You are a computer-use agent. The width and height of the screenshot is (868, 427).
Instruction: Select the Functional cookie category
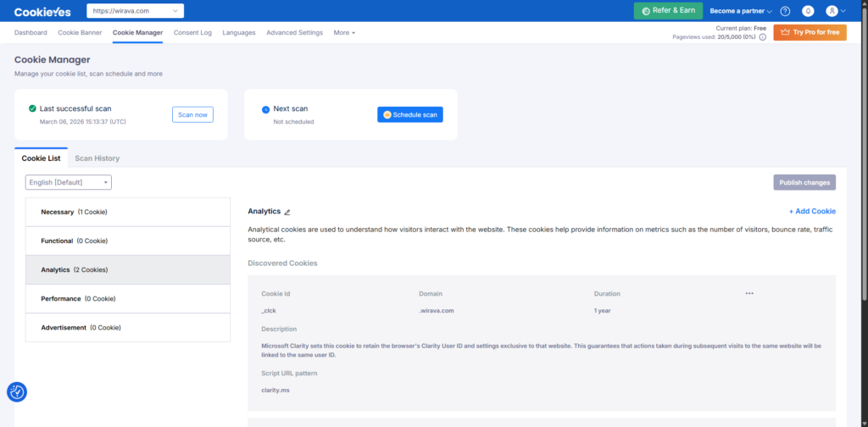128,241
